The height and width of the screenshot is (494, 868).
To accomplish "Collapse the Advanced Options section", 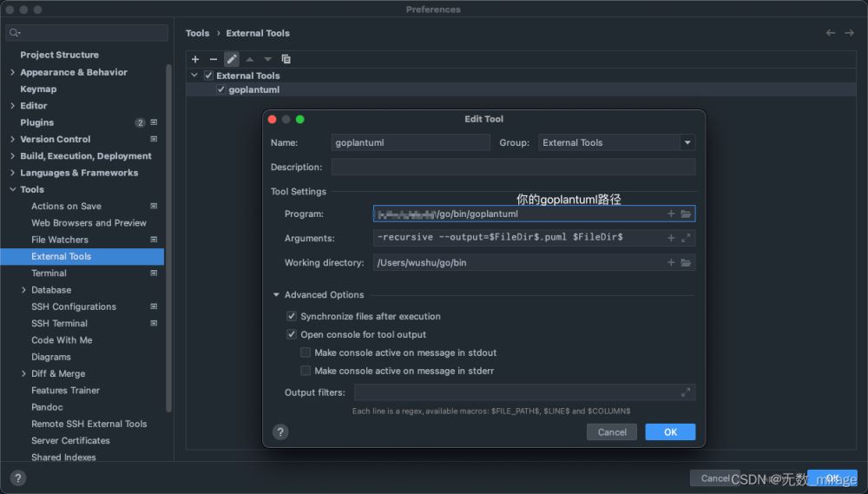I will (276, 295).
